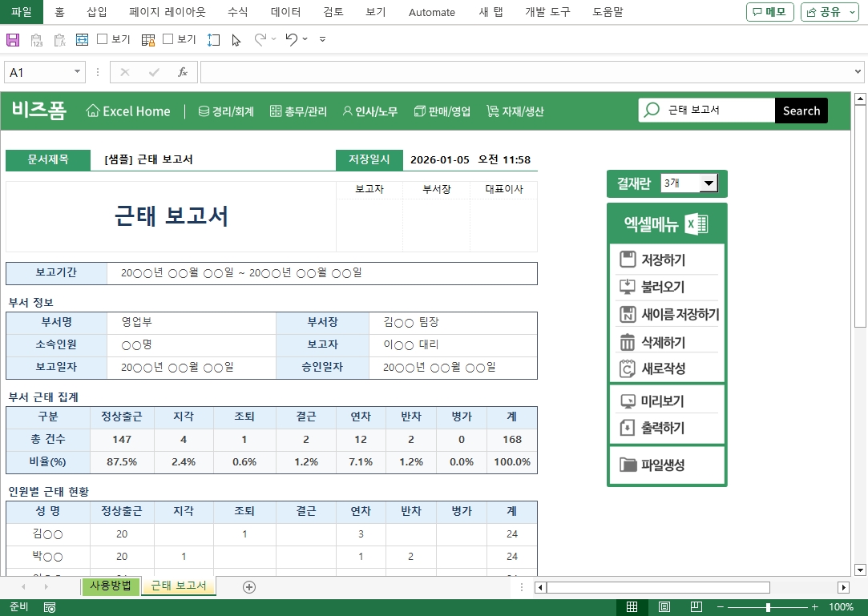Switch to Page Layout view in status bar

(664, 607)
